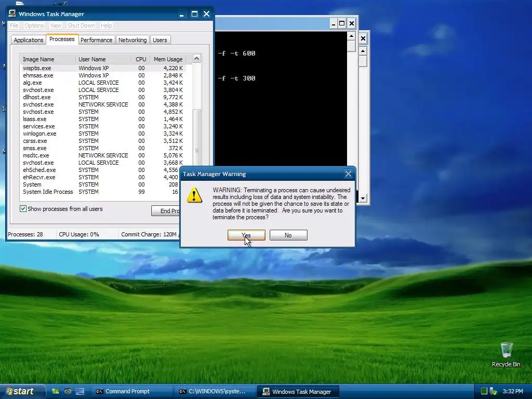
Task: Open the Start menu
Action: point(22,391)
